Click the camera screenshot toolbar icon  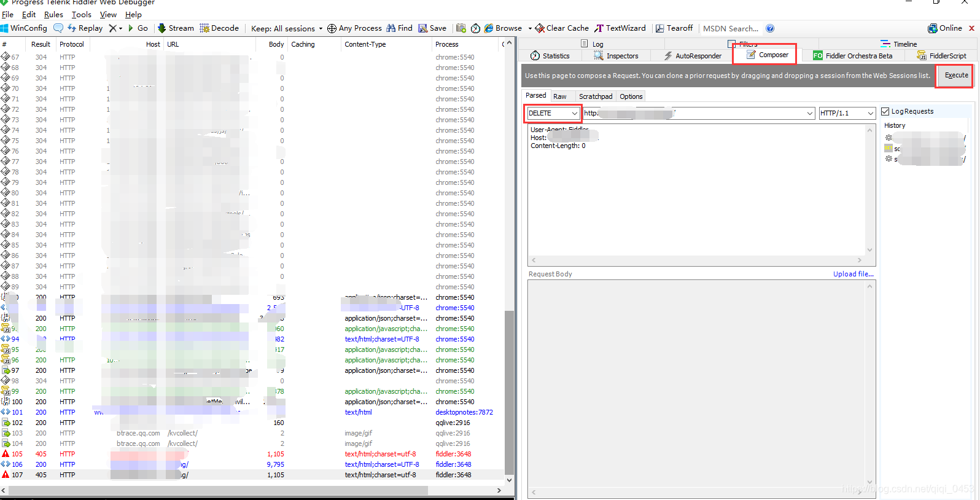coord(461,28)
